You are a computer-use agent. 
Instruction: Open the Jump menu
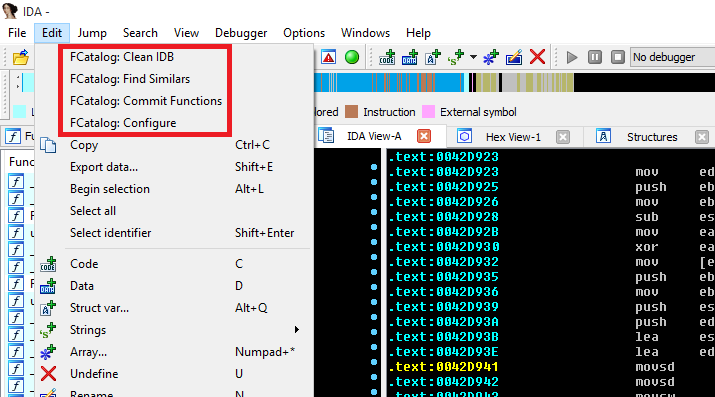coord(92,33)
